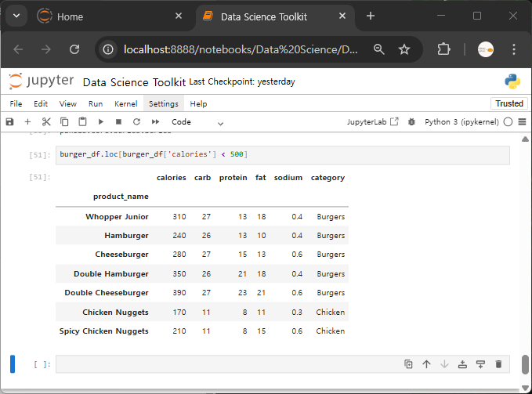Viewport: 532px width, 394px height.
Task: Open the Run menu
Action: click(x=96, y=103)
